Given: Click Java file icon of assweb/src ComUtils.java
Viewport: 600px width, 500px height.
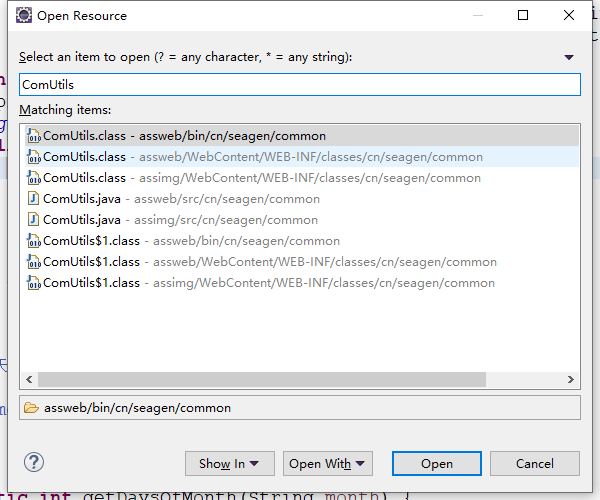Looking at the screenshot, I should pyautogui.click(x=34, y=199).
